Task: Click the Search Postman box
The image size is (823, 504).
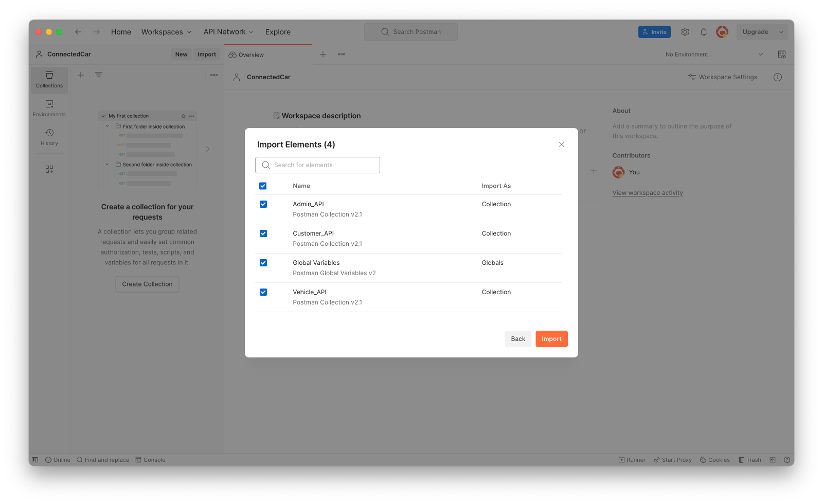Action: (x=411, y=32)
